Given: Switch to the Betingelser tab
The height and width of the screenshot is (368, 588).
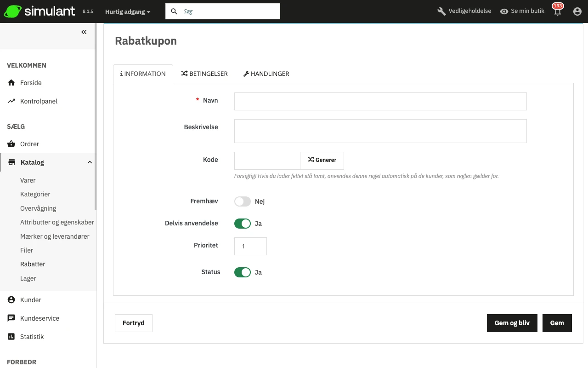Looking at the screenshot, I should 204,74.
